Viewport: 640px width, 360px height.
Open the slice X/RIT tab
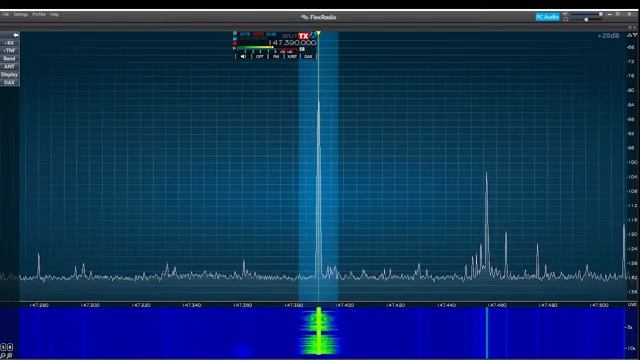point(292,56)
